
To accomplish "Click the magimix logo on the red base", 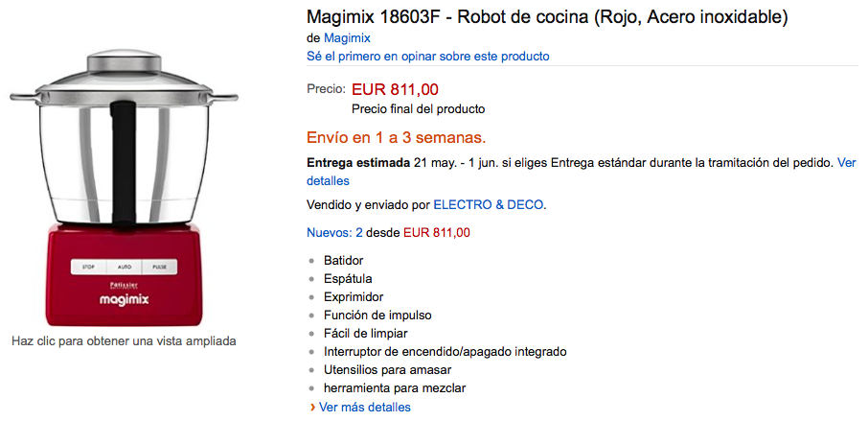I will [x=124, y=299].
